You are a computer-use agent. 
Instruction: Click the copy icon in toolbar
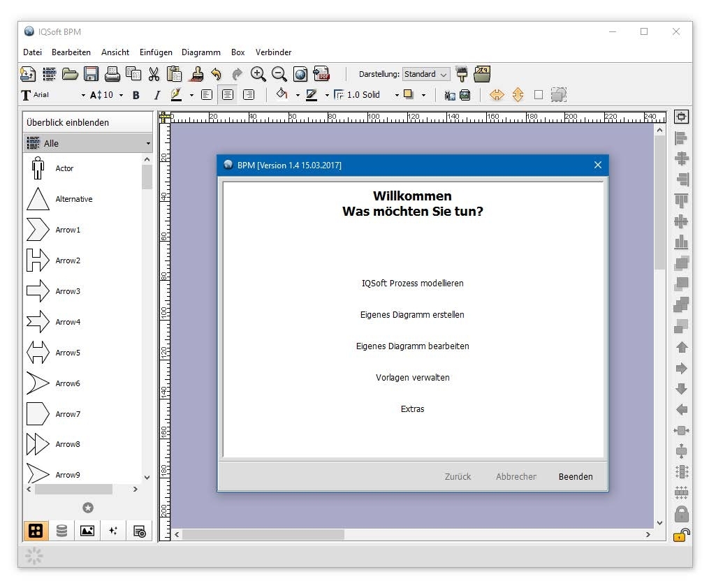(133, 74)
